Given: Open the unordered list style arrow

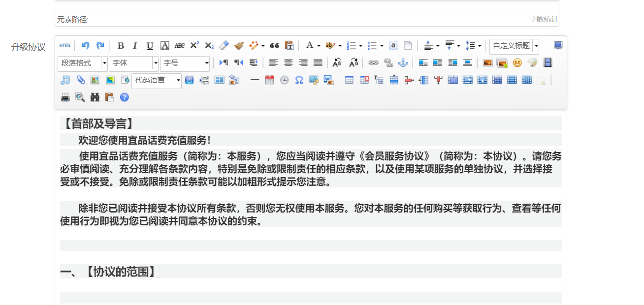Looking at the screenshot, I should point(382,46).
